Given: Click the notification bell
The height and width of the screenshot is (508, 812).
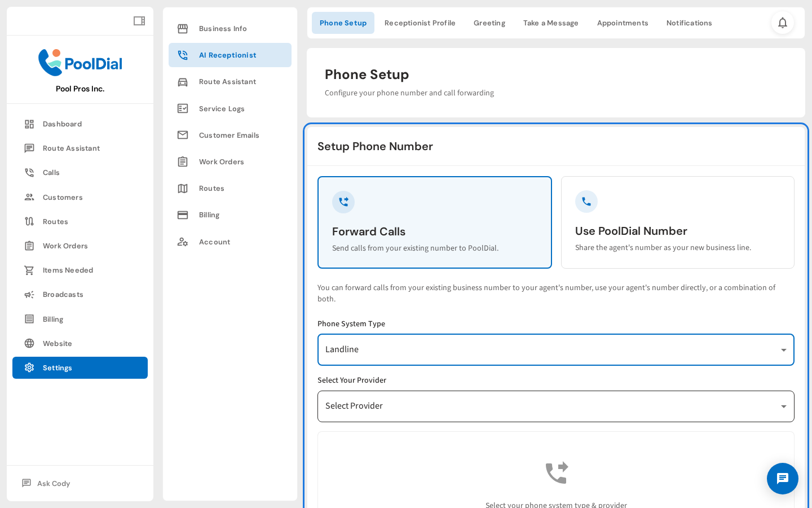Looking at the screenshot, I should point(783,23).
